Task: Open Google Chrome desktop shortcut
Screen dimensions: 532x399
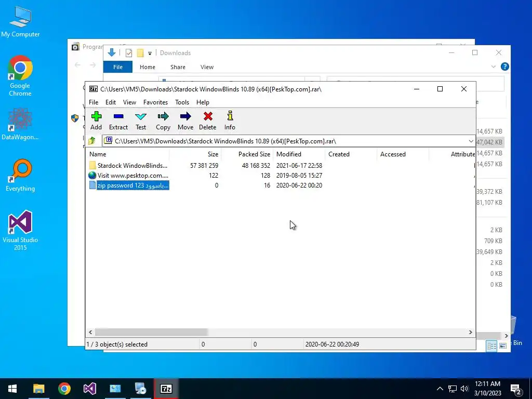Action: (x=20, y=76)
